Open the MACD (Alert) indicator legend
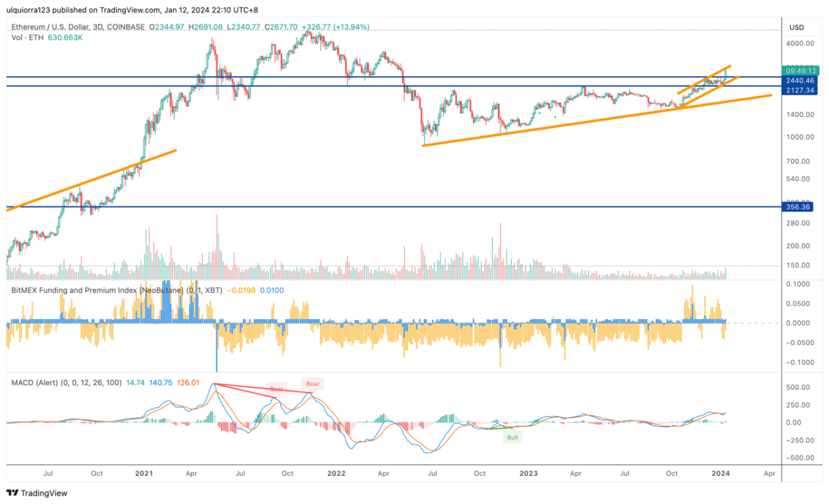829x504 pixels. point(66,382)
